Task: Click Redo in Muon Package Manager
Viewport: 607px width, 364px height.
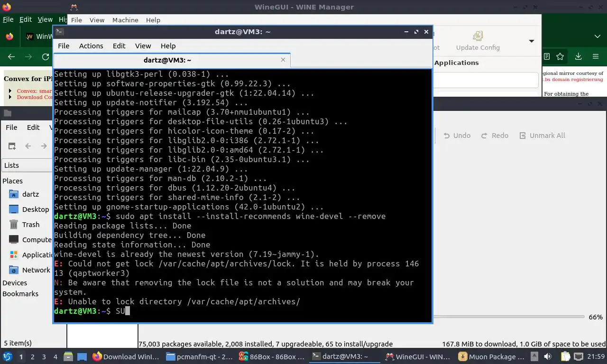Action: tap(495, 136)
